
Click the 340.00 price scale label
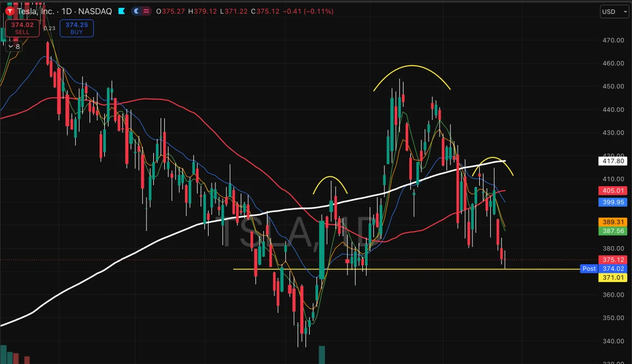point(614,341)
